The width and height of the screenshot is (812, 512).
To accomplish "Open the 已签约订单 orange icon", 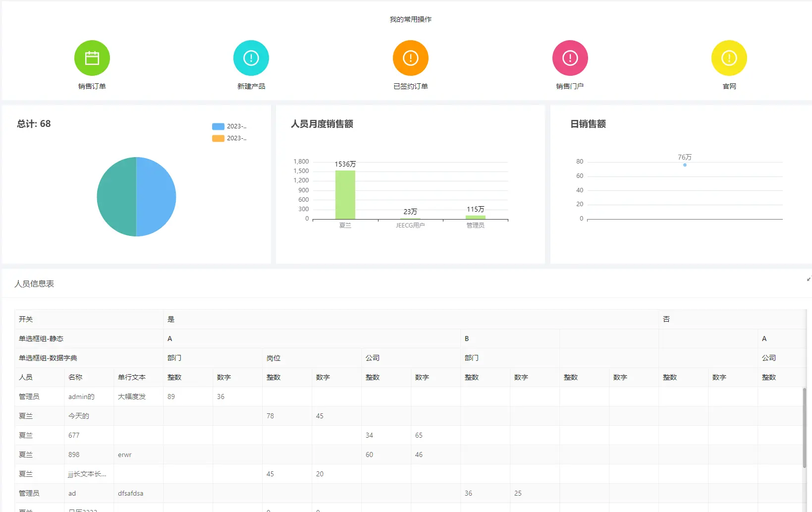I will coord(411,58).
